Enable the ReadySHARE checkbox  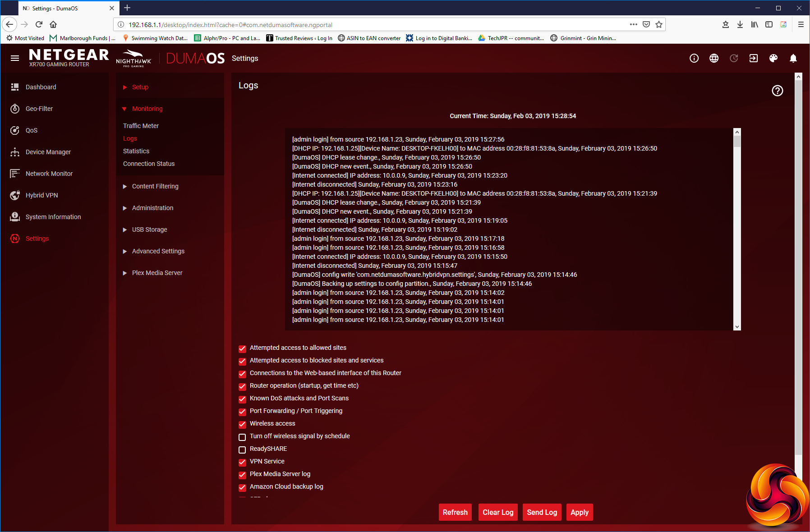242,449
